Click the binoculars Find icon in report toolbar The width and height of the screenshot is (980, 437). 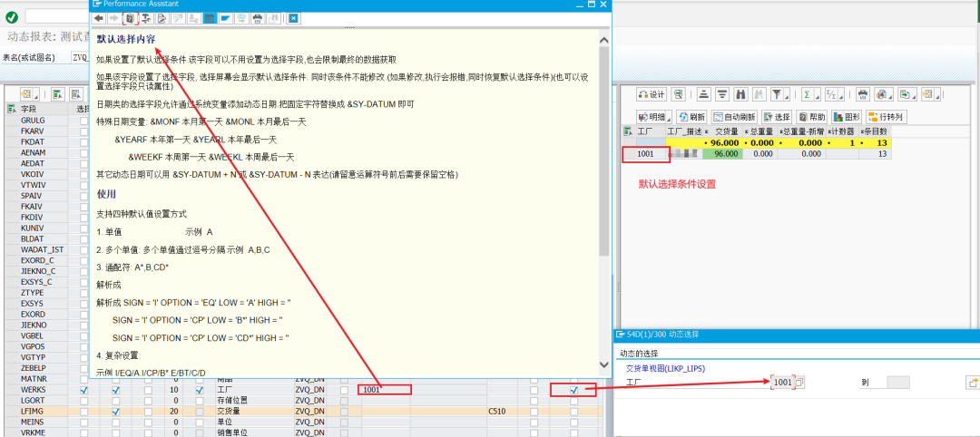click(741, 94)
